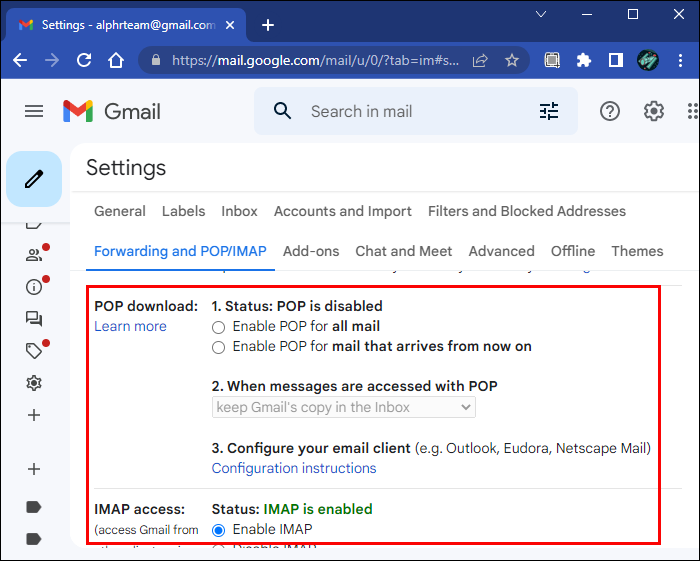Open Gmail Settings gear icon
This screenshot has width=700, height=561.
click(654, 111)
